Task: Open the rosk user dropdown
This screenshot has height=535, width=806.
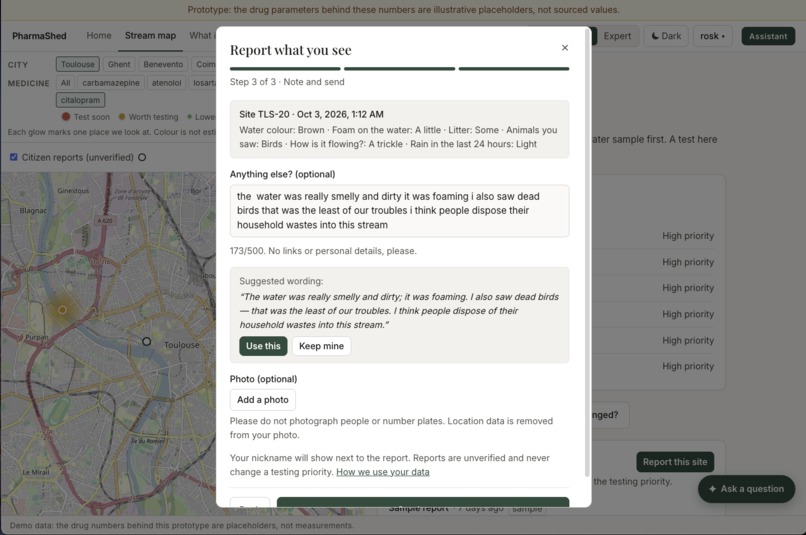Action: (712, 36)
